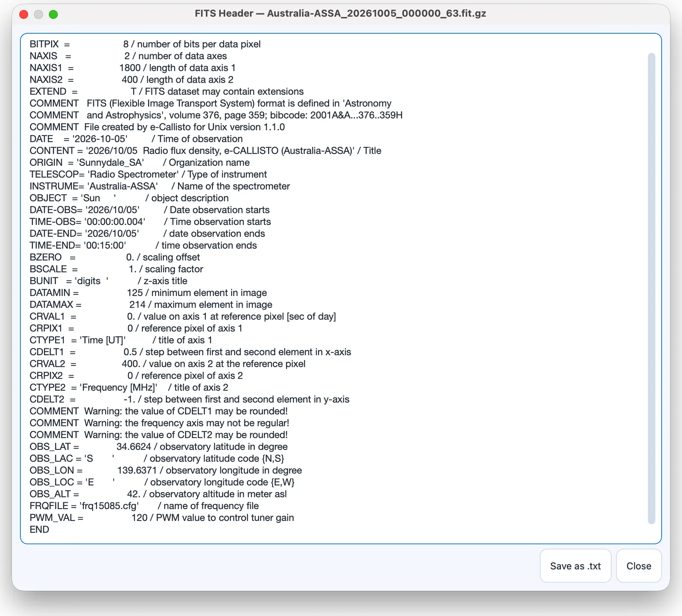The image size is (682, 616).
Task: Click the TIME-END '00:15:00' line
Action: (143, 246)
